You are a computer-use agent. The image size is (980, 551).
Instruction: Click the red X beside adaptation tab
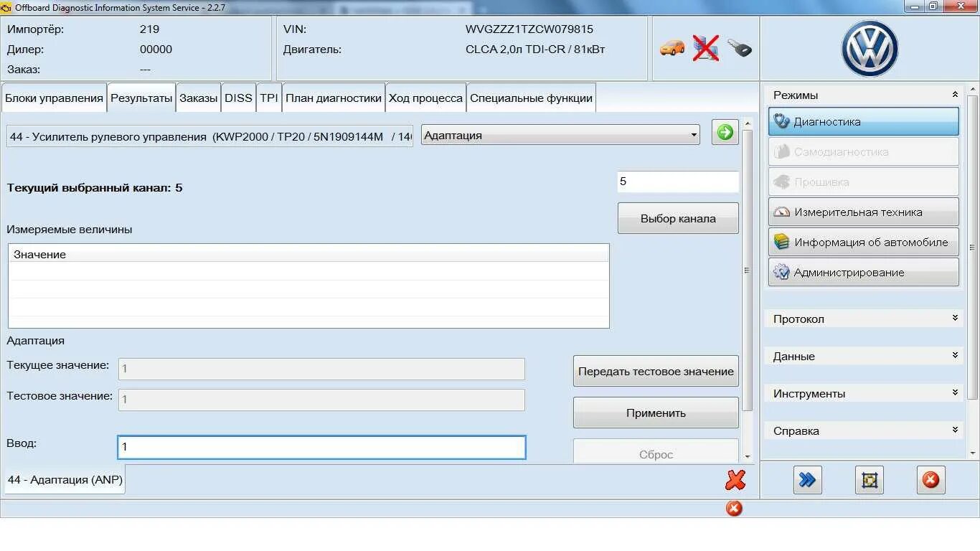coord(735,480)
